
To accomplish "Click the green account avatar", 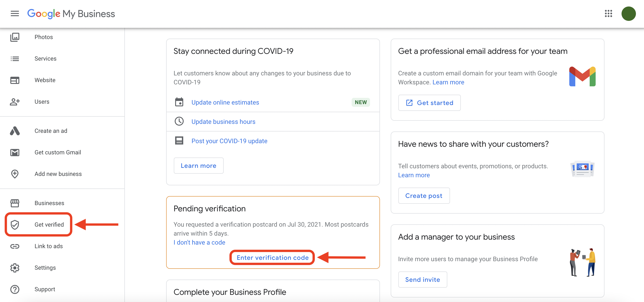I will point(629,13).
